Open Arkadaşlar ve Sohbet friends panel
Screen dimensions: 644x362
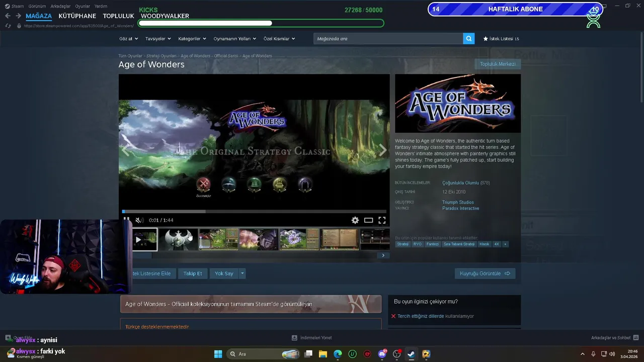pyautogui.click(x=615, y=338)
